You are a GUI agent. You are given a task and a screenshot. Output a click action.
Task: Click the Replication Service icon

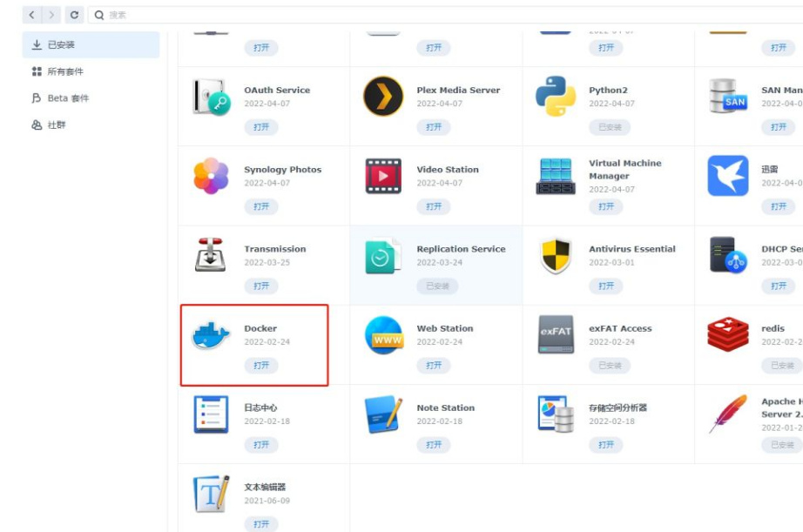pyautogui.click(x=383, y=255)
